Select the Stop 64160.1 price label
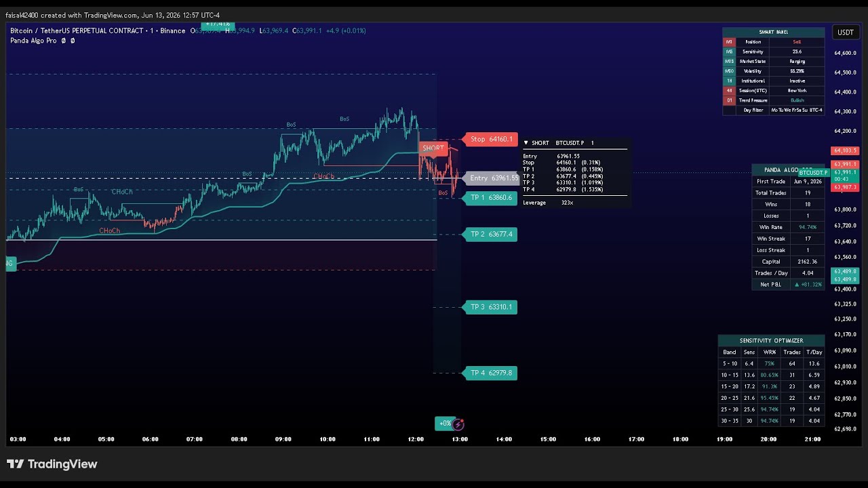Screen dimensions: 868x488 pyautogui.click(x=490, y=139)
